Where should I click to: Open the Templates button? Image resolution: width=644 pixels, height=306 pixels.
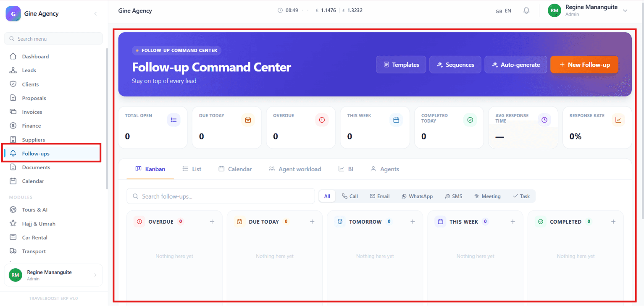401,65
